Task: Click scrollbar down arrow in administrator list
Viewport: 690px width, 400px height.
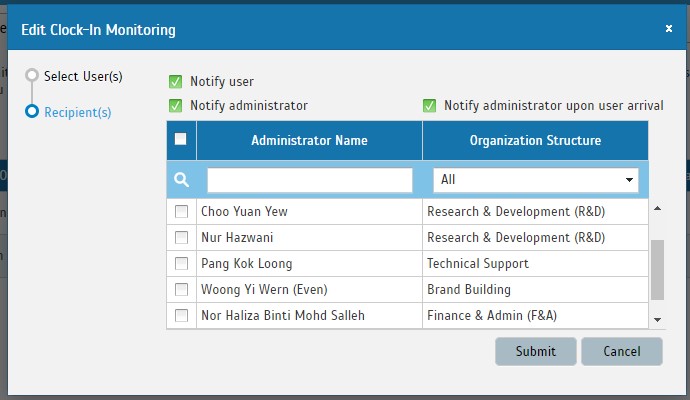Action: pyautogui.click(x=657, y=320)
